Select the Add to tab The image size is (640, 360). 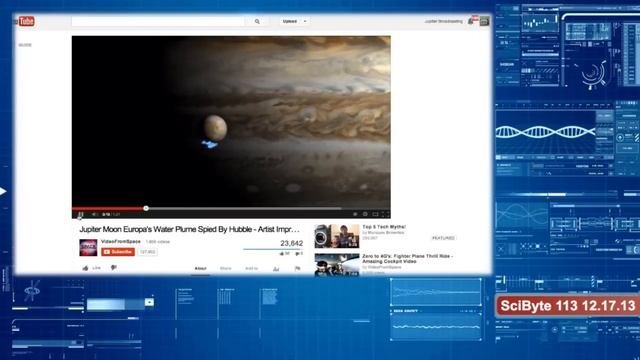tap(251, 269)
